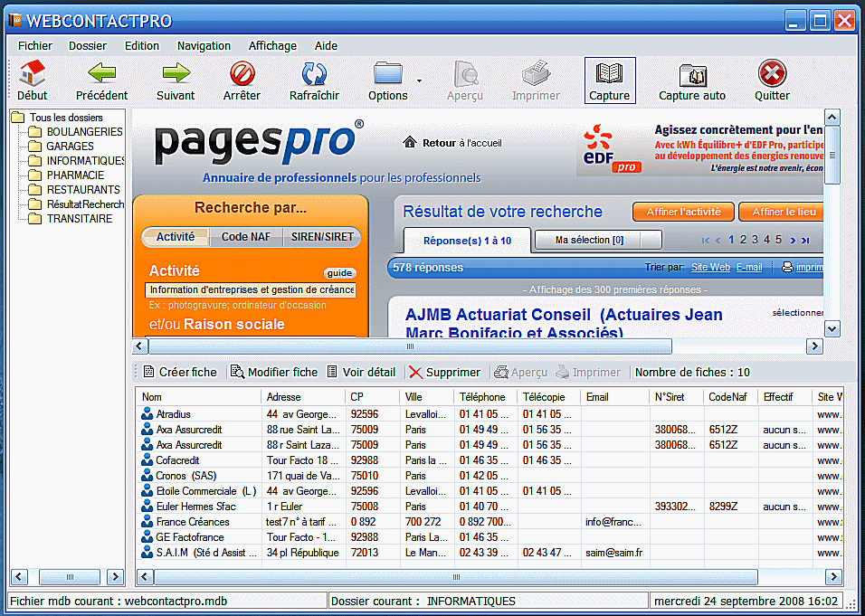Click the Activité search input field
The height and width of the screenshot is (616, 865).
click(x=251, y=290)
